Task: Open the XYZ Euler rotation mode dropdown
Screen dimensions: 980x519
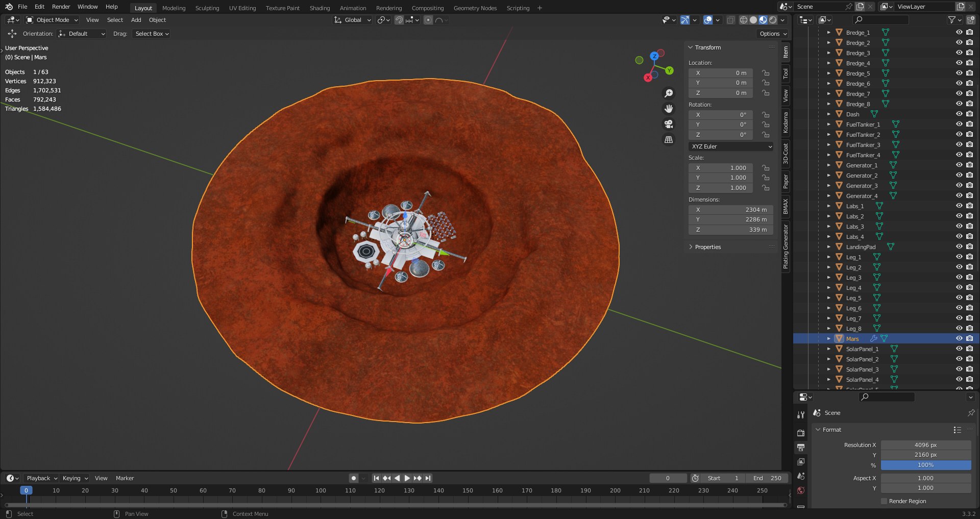Action: point(730,146)
